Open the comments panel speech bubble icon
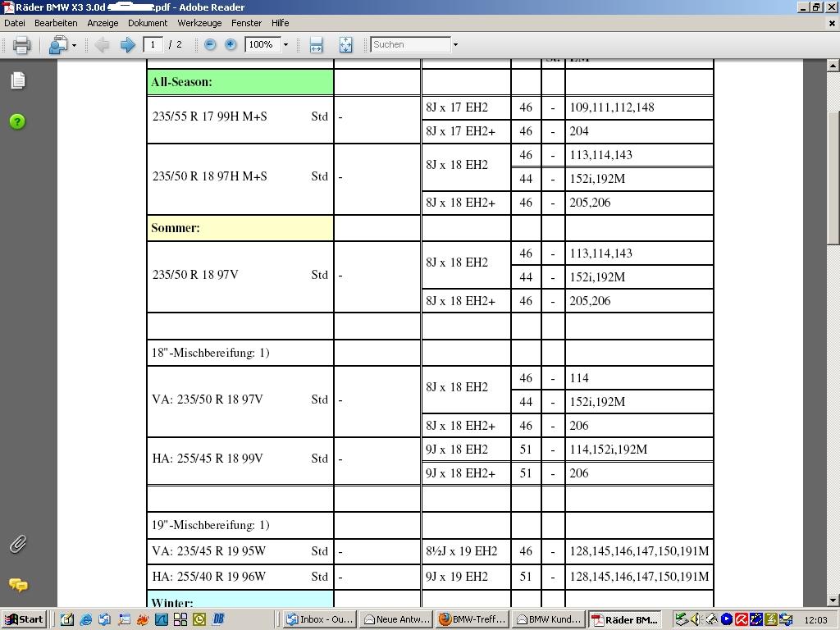Screen dimensions: 840x630 pyautogui.click(x=17, y=585)
